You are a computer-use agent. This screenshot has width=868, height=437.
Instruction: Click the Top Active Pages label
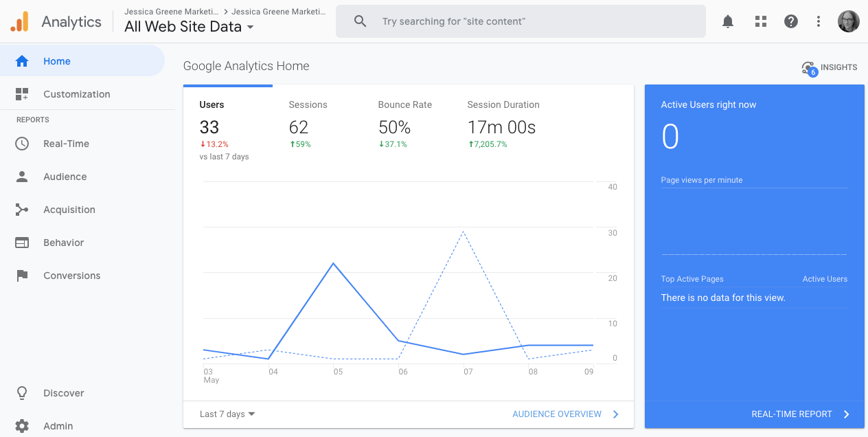coord(692,279)
